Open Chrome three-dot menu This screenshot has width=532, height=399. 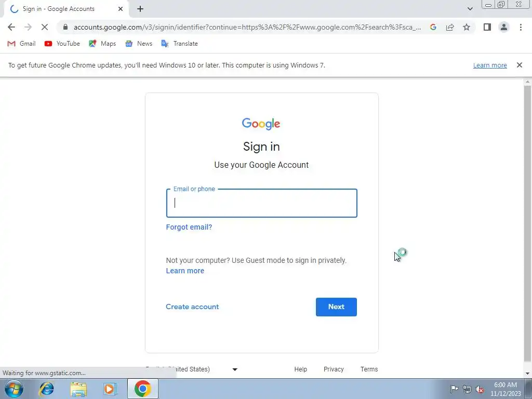pos(521,27)
